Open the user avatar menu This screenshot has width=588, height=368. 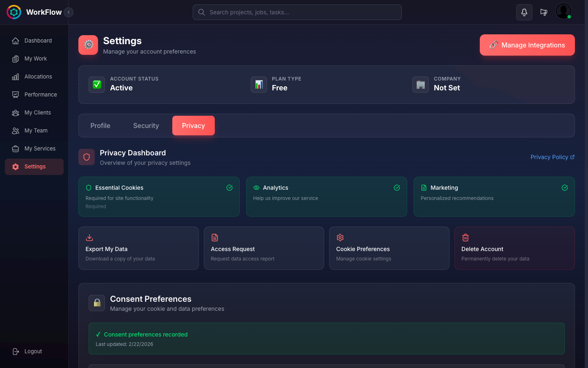pos(563,11)
